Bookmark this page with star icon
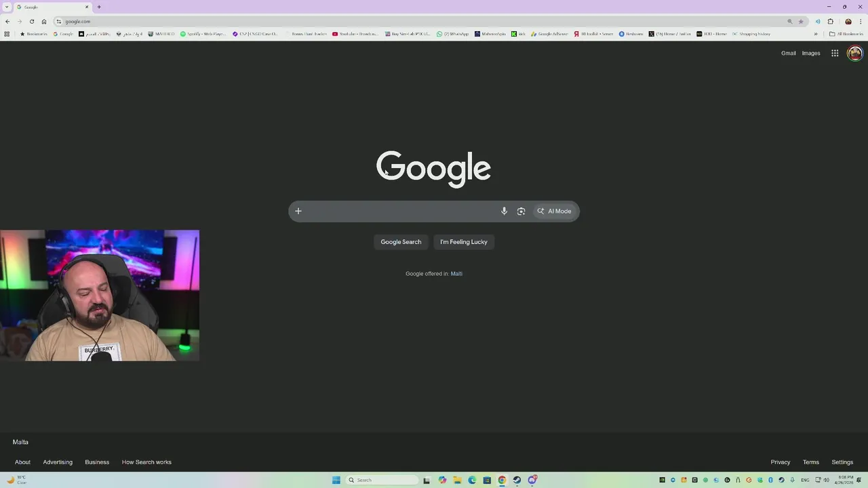 (801, 21)
